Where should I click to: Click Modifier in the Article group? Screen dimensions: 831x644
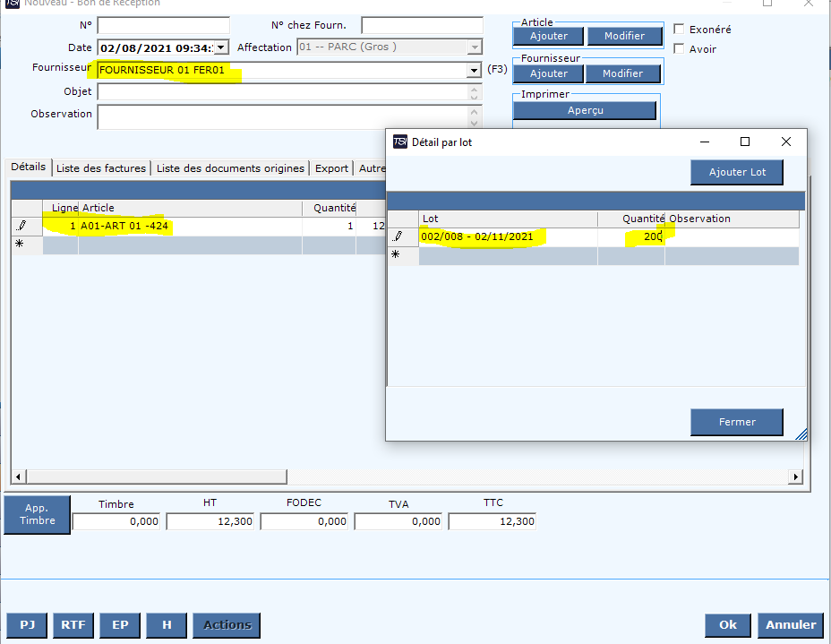pyautogui.click(x=624, y=36)
